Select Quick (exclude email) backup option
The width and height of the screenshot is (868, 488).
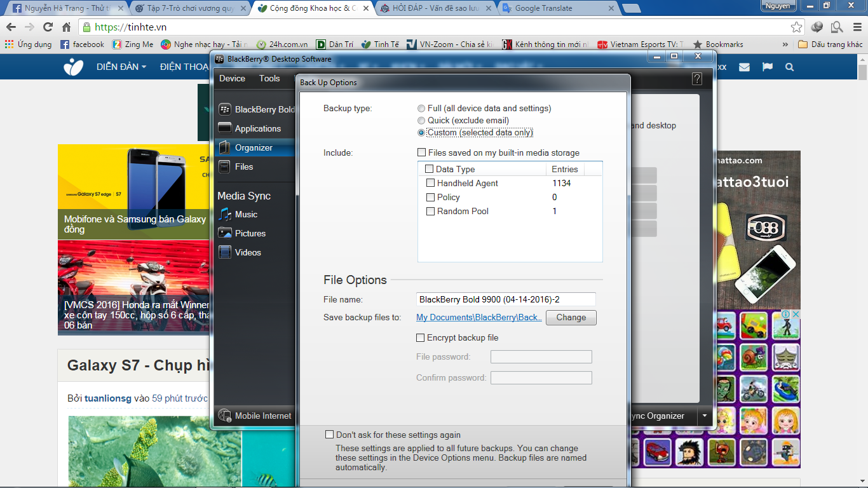[421, 121]
